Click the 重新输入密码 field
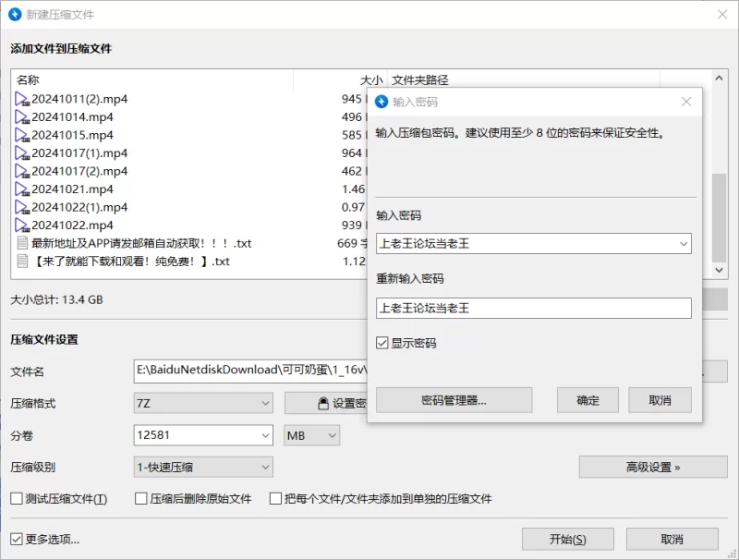The height and width of the screenshot is (560, 739). [534, 309]
